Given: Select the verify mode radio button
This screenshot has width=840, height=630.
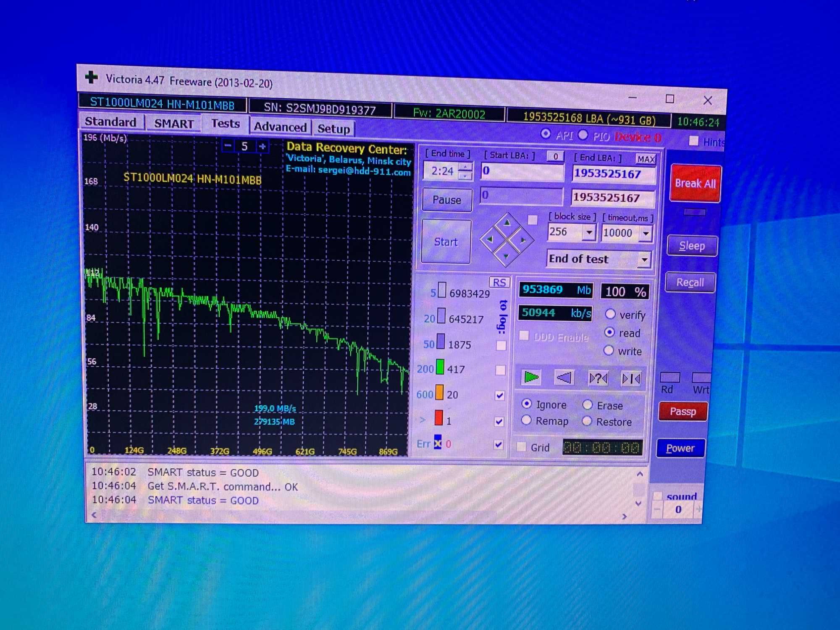Looking at the screenshot, I should [610, 314].
